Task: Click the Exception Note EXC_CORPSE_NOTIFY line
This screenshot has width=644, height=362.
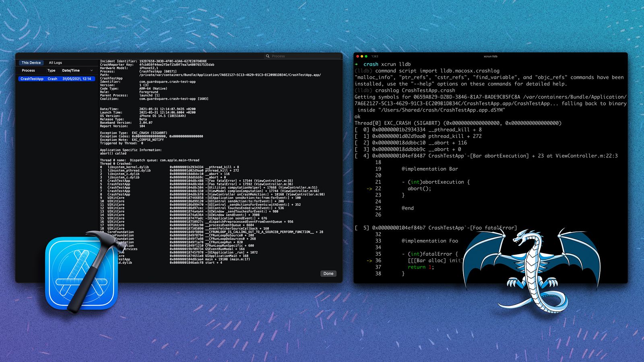Action: [132, 140]
